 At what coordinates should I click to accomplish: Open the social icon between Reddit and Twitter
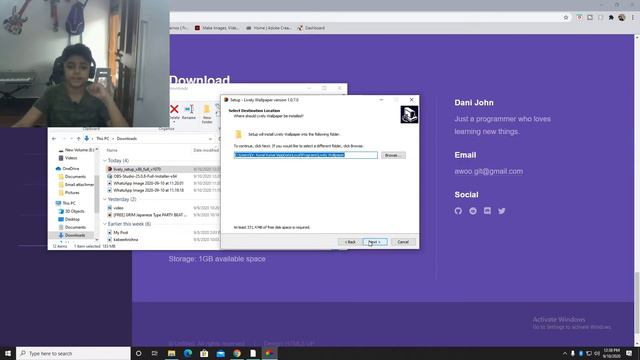487,211
